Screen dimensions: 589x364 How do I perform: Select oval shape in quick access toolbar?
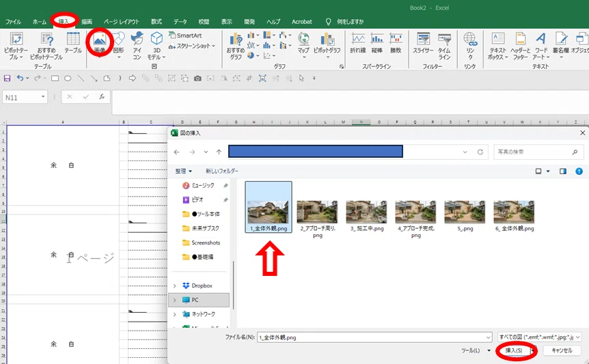click(x=68, y=78)
